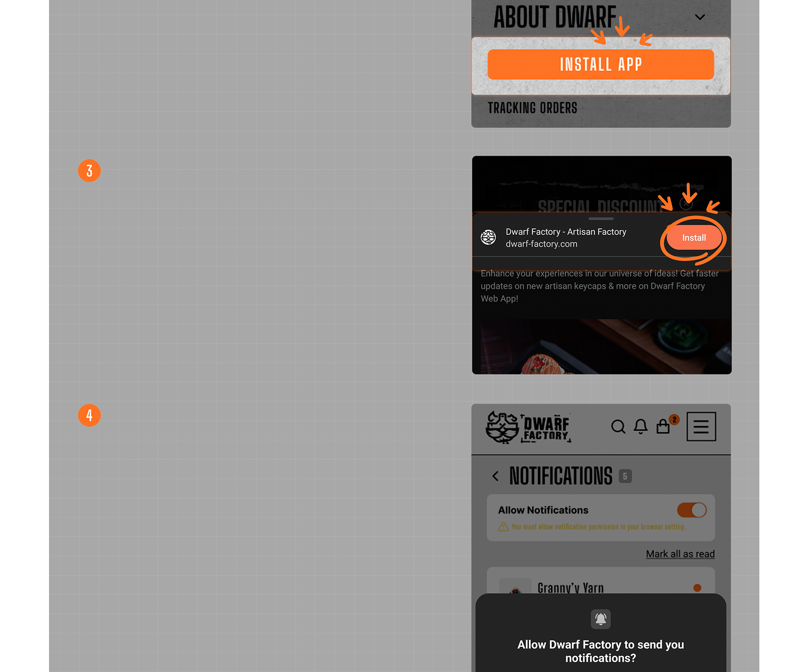This screenshot has width=807, height=672.
Task: Go back using chevron beside Notifications
Action: (x=496, y=476)
